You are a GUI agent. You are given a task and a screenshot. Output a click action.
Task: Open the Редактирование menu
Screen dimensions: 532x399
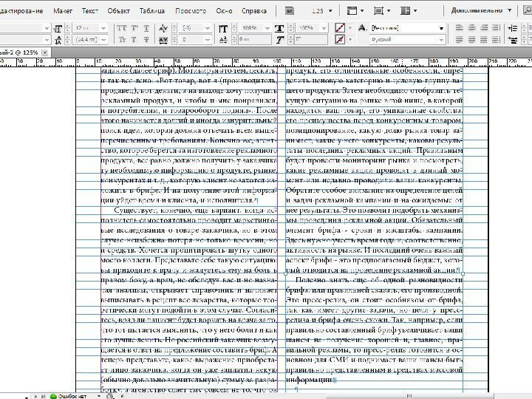click(x=21, y=11)
